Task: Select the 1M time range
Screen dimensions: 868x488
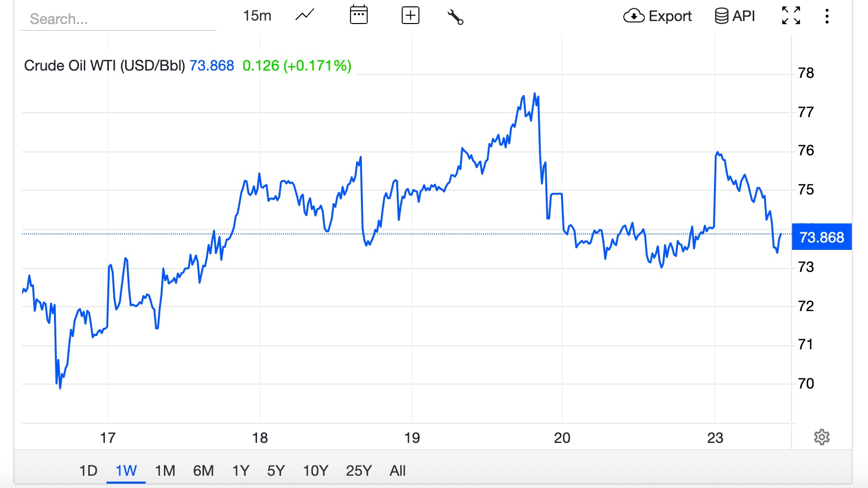Action: point(165,471)
